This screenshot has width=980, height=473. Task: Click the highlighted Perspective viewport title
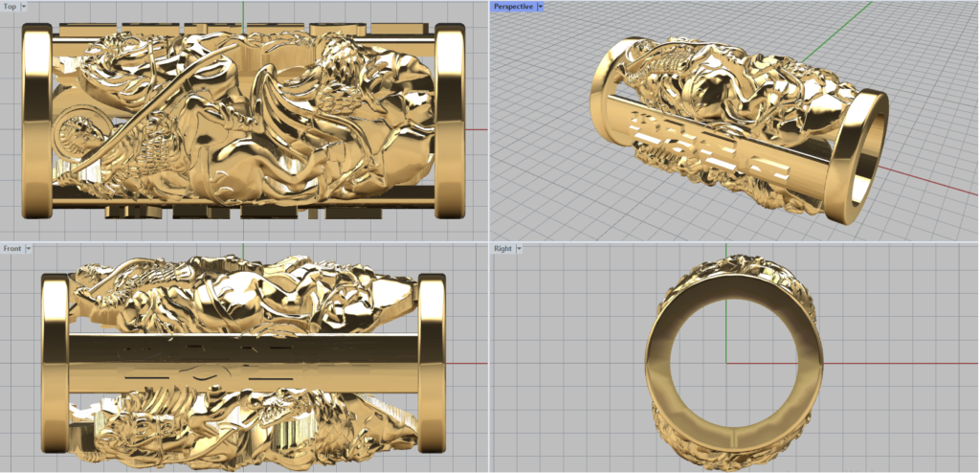coord(513,6)
